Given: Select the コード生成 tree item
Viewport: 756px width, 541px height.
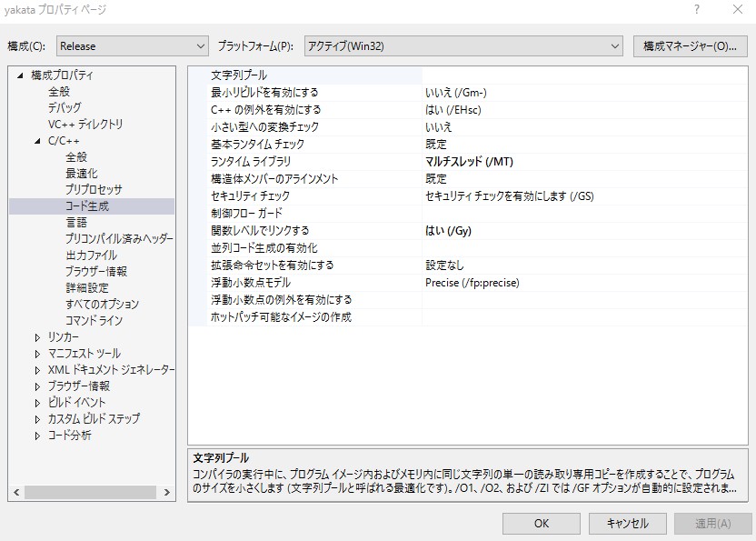Looking at the screenshot, I should click(x=87, y=206).
